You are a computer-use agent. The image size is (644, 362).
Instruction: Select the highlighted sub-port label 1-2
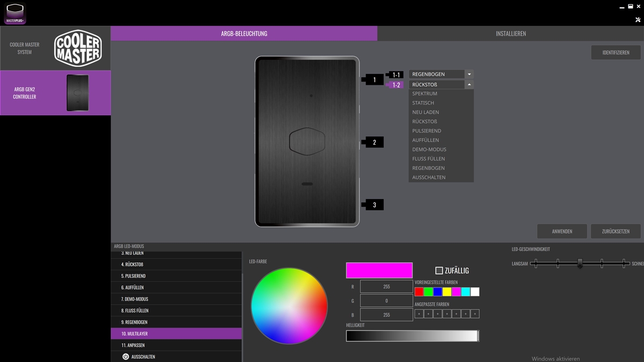coord(396,85)
